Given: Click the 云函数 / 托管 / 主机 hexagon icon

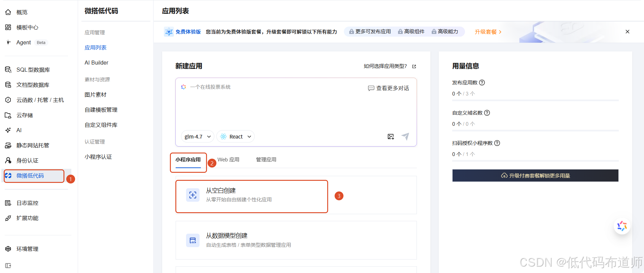Looking at the screenshot, I should click(x=8, y=100).
